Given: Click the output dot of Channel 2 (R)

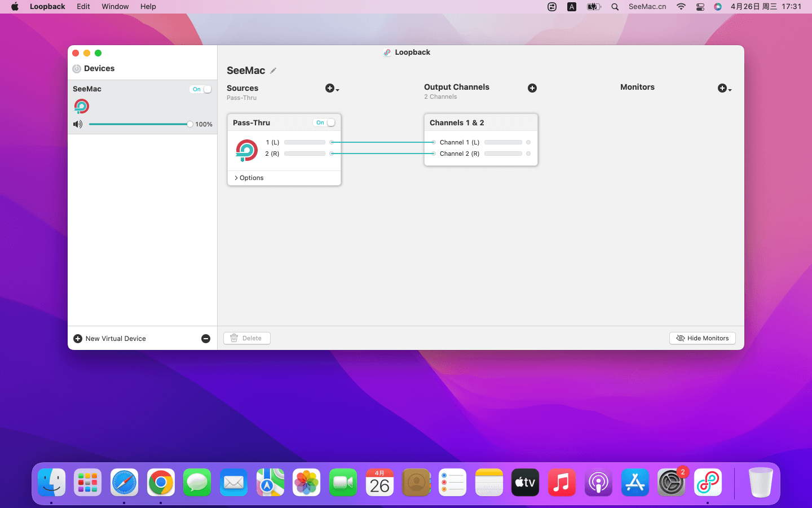Looking at the screenshot, I should [528, 154].
